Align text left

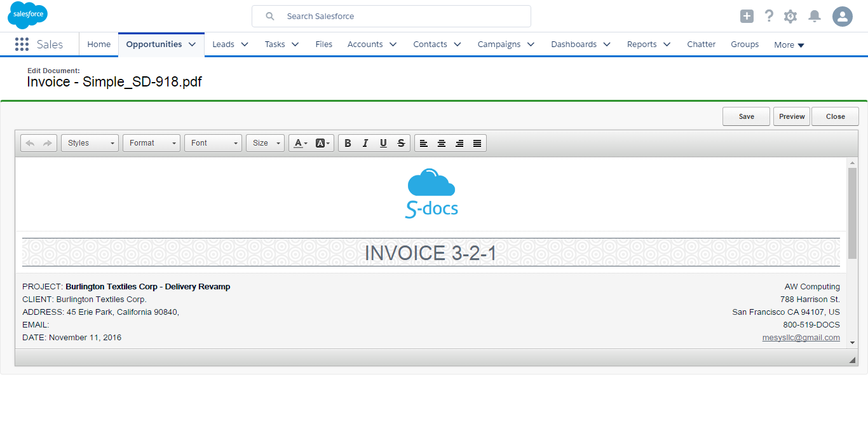pyautogui.click(x=424, y=143)
